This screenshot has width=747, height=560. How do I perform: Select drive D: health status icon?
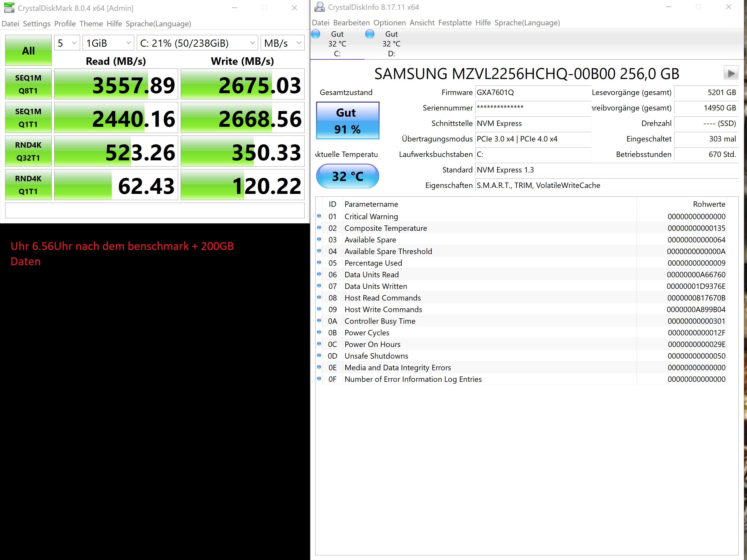click(370, 34)
